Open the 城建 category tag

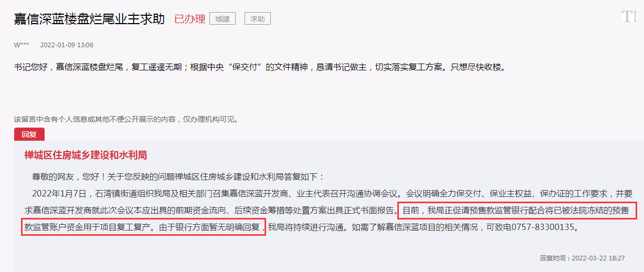pyautogui.click(x=223, y=19)
